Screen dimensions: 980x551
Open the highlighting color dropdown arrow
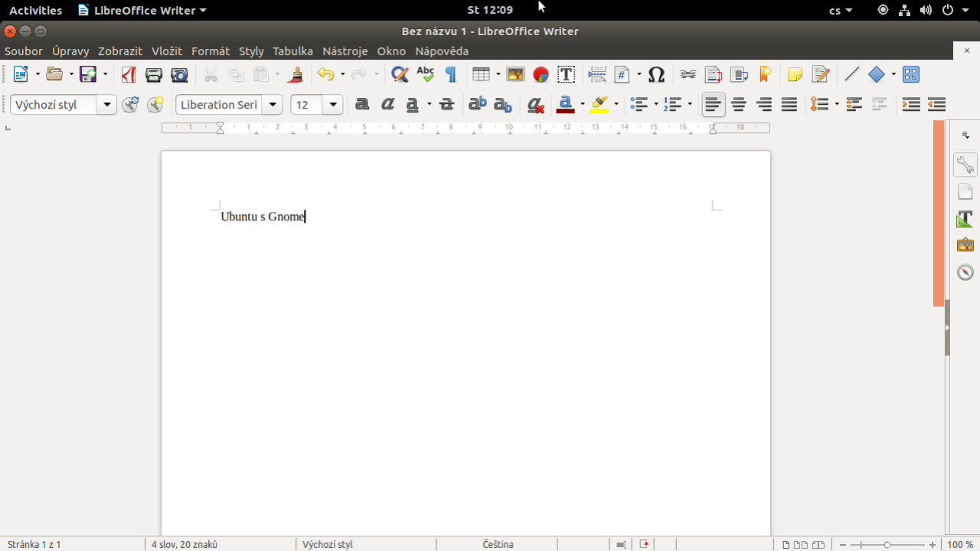(616, 105)
